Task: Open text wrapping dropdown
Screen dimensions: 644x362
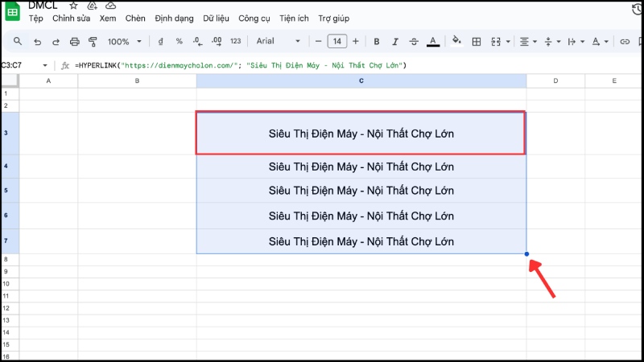Action: click(x=576, y=42)
